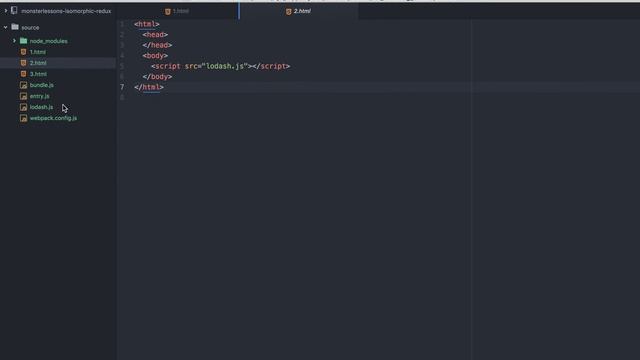Click the HTML icon beside 3.html in tree
The image size is (640, 360).
point(23,74)
